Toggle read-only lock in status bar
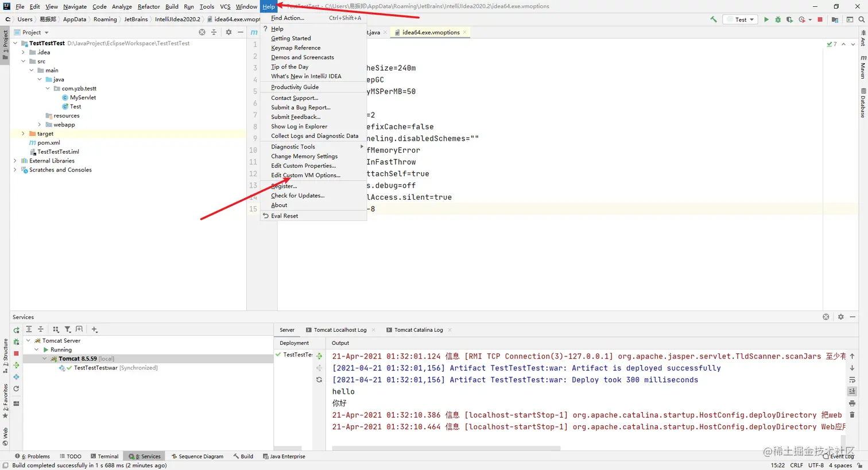Image resolution: width=868 pixels, height=470 pixels. point(860,465)
